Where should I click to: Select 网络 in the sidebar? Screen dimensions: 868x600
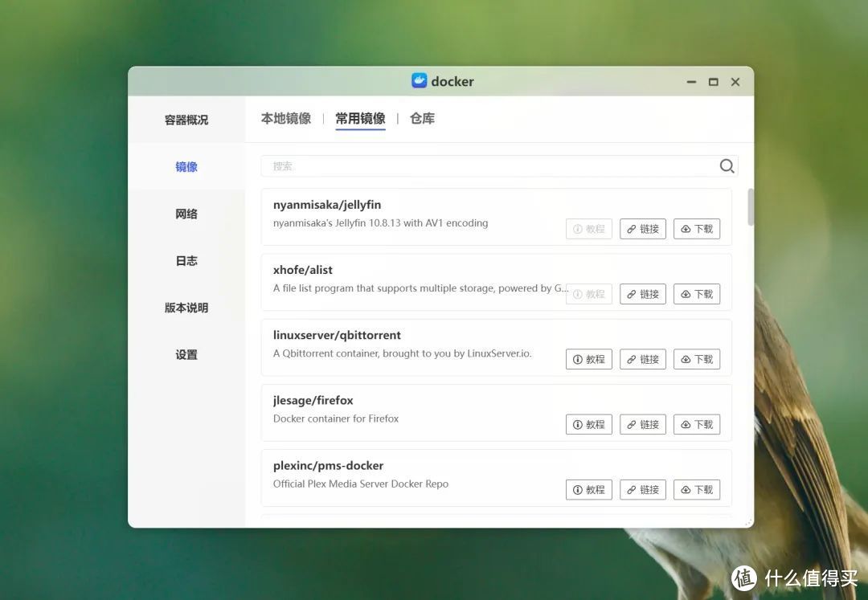186,214
